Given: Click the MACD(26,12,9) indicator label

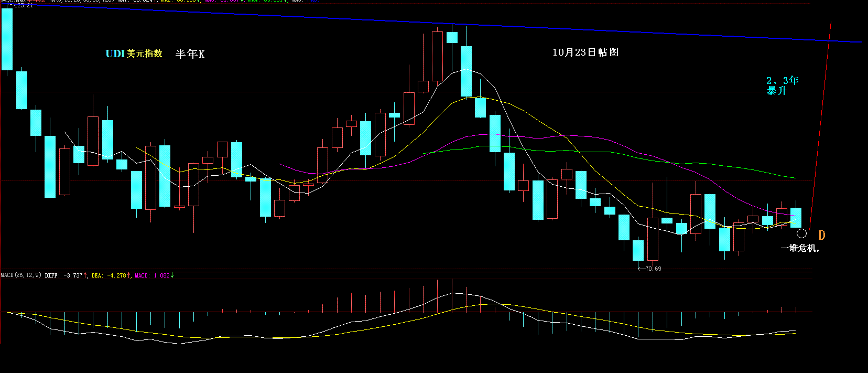Looking at the screenshot, I should pyautogui.click(x=21, y=275).
